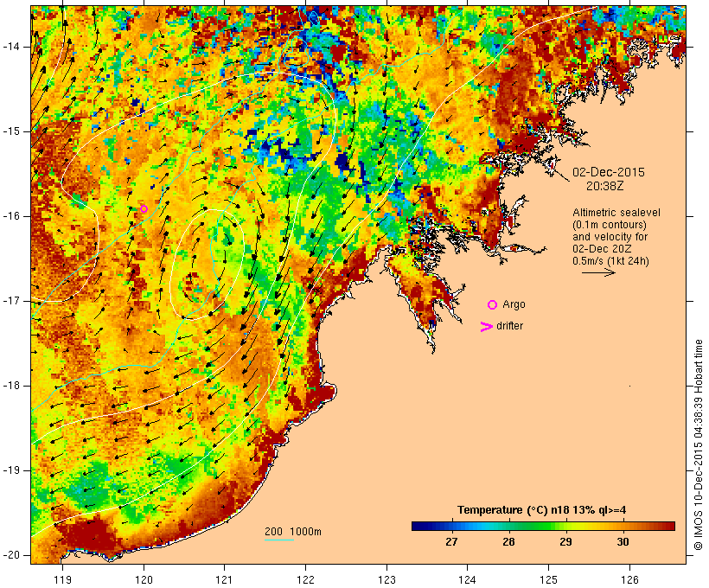Click the '200 1000m' depth contour label
Screen dimensions: 709x588
[293, 532]
